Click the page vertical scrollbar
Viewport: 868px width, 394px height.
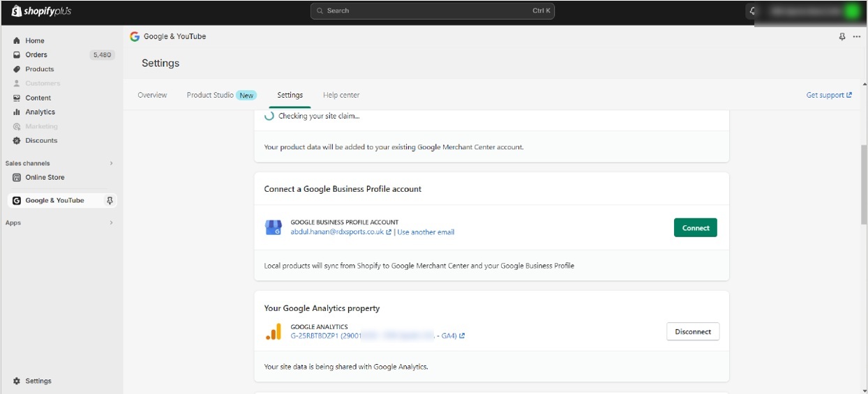point(864,185)
